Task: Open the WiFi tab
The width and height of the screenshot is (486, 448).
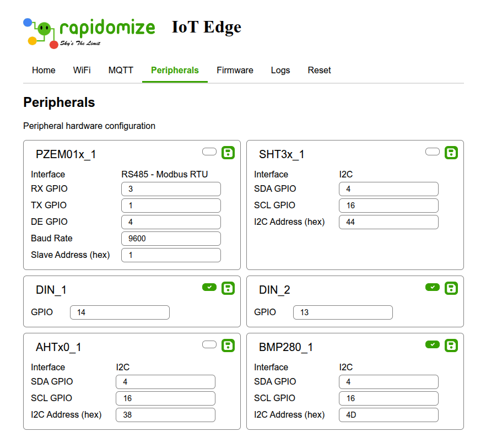Action: (82, 71)
